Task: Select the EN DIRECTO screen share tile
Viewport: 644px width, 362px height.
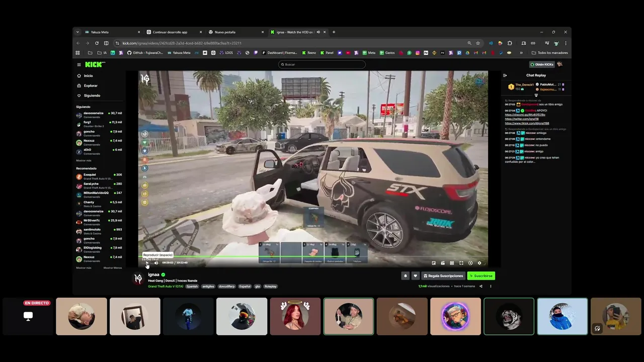Action: coord(28,316)
